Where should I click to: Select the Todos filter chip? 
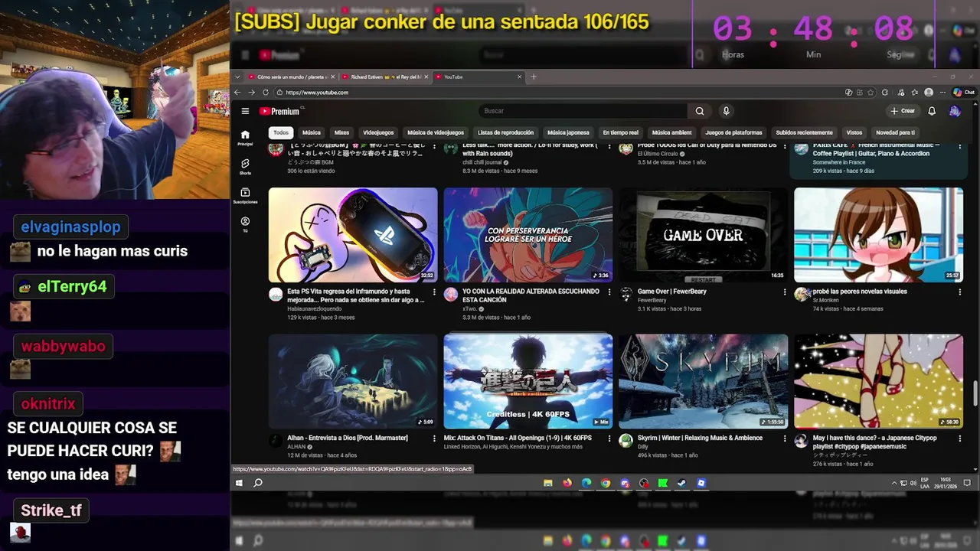(x=281, y=132)
